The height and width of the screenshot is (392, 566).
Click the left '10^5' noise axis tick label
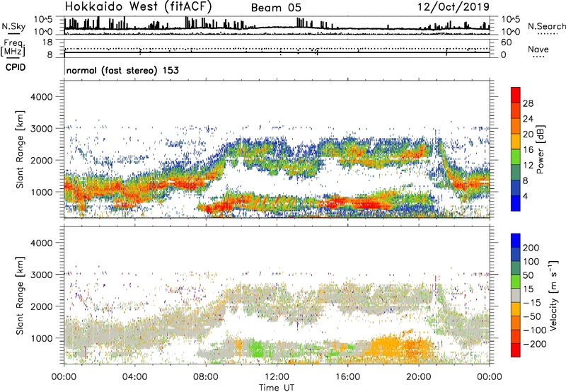click(x=43, y=20)
